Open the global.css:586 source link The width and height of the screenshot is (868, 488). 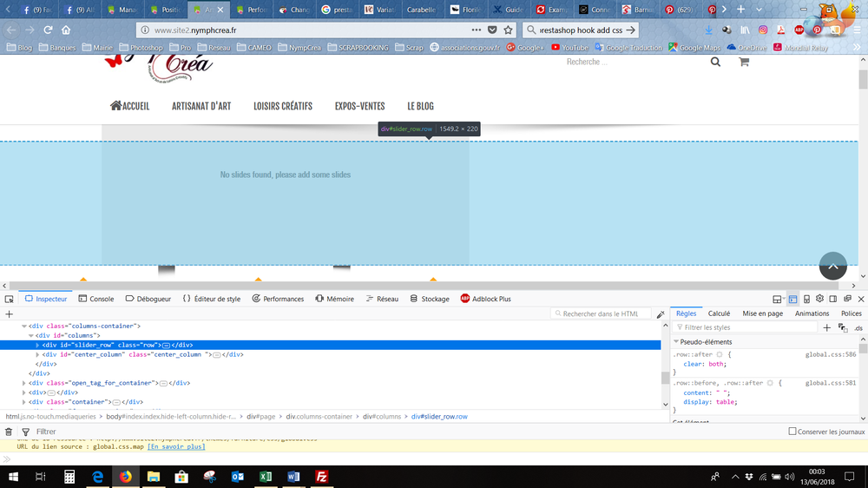pos(831,354)
